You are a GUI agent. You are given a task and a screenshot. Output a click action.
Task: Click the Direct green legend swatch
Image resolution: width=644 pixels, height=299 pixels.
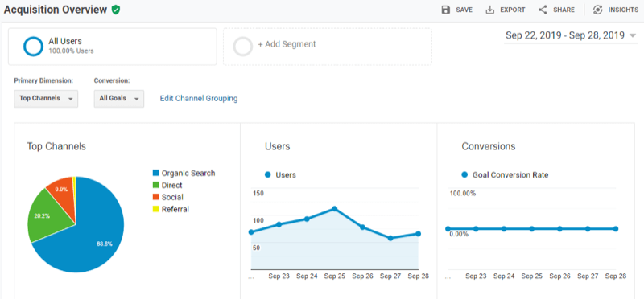(x=155, y=185)
